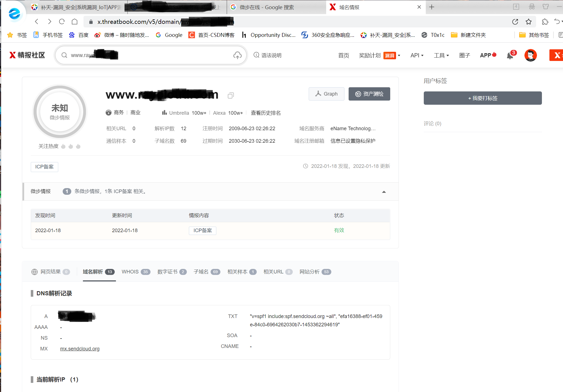The height and width of the screenshot is (392, 563).
Task: Click the 我要打标签 button
Action: 483,98
